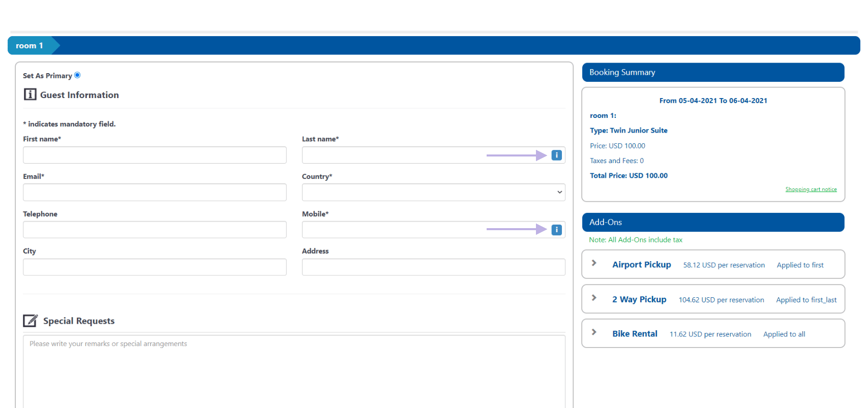Click 'Applied to first_last' text
This screenshot has height=408, width=868.
[x=806, y=300]
